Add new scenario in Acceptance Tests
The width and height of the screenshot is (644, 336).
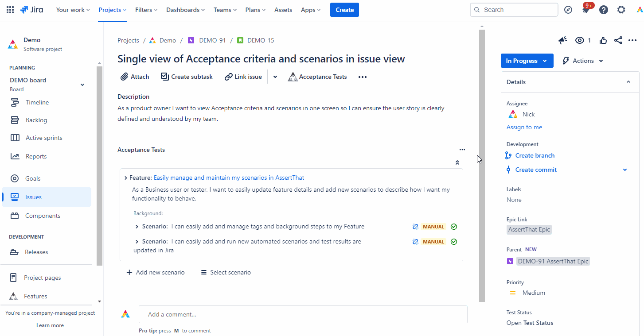click(156, 272)
